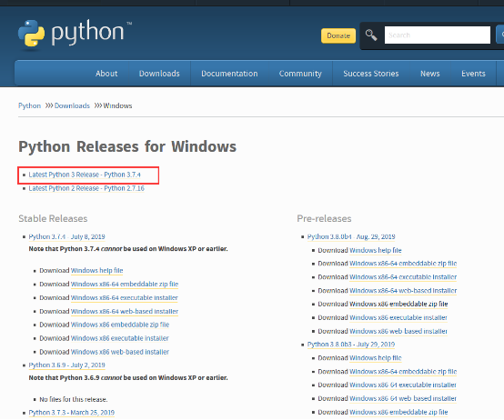This screenshot has height=420, width=504.
Task: Click the Python Releases for Windows heading
Action: pos(127,146)
